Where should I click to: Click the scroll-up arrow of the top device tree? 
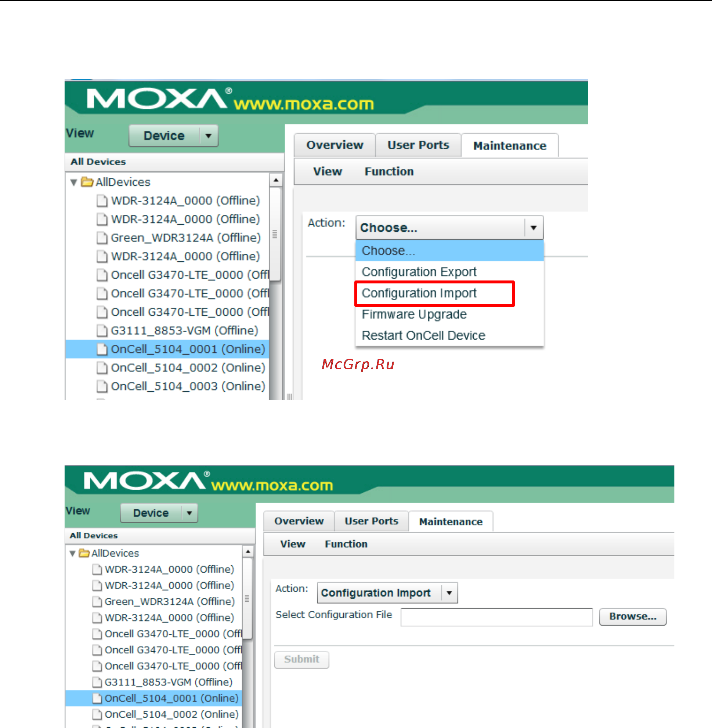276,180
